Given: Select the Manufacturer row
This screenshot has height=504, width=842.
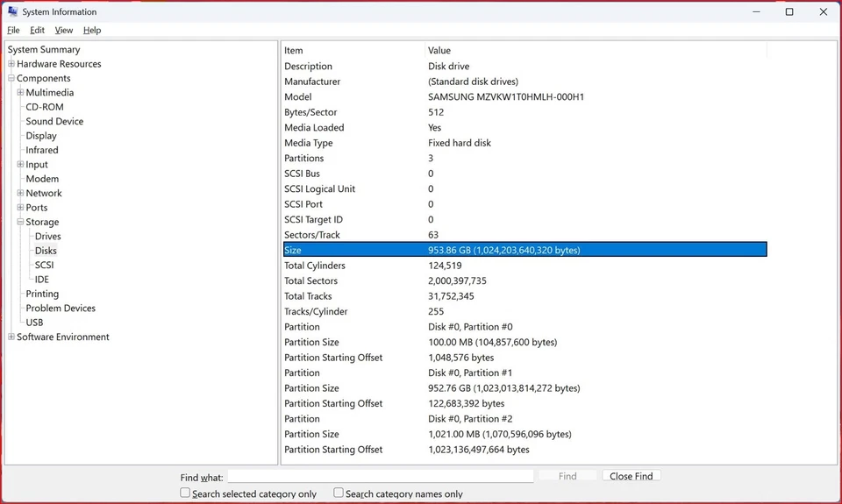Looking at the screenshot, I should click(524, 82).
